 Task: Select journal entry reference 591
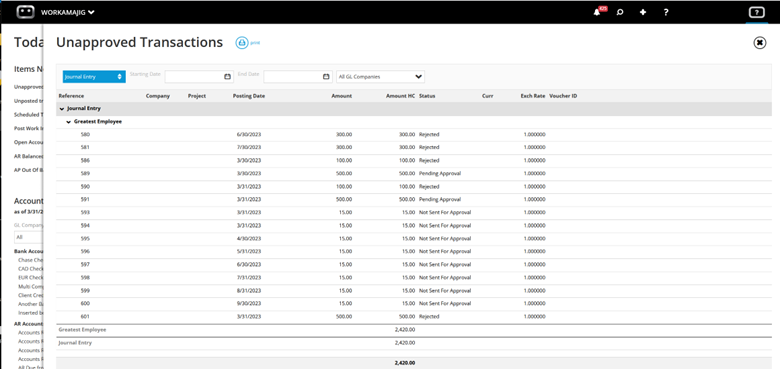(x=85, y=199)
